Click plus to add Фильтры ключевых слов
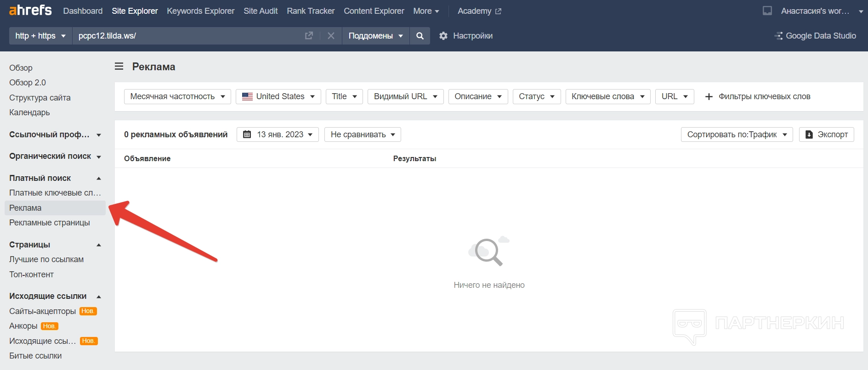Image resolution: width=868 pixels, height=370 pixels. coord(709,96)
